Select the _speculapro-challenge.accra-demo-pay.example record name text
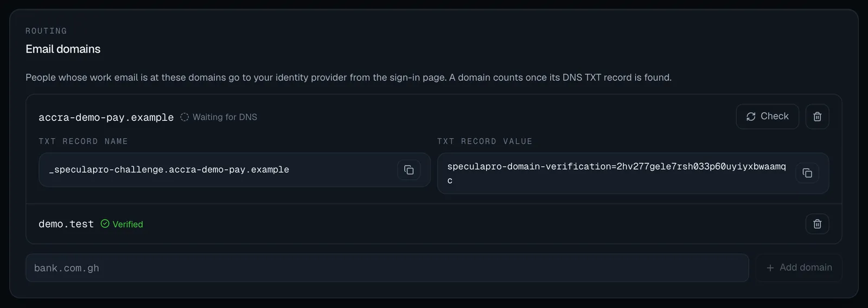 click(169, 170)
